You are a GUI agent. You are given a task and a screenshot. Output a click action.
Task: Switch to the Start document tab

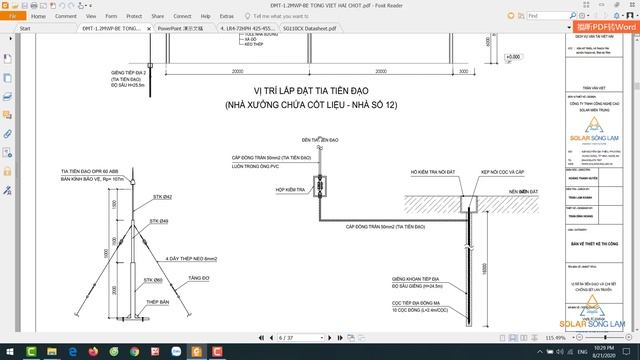(x=25, y=29)
